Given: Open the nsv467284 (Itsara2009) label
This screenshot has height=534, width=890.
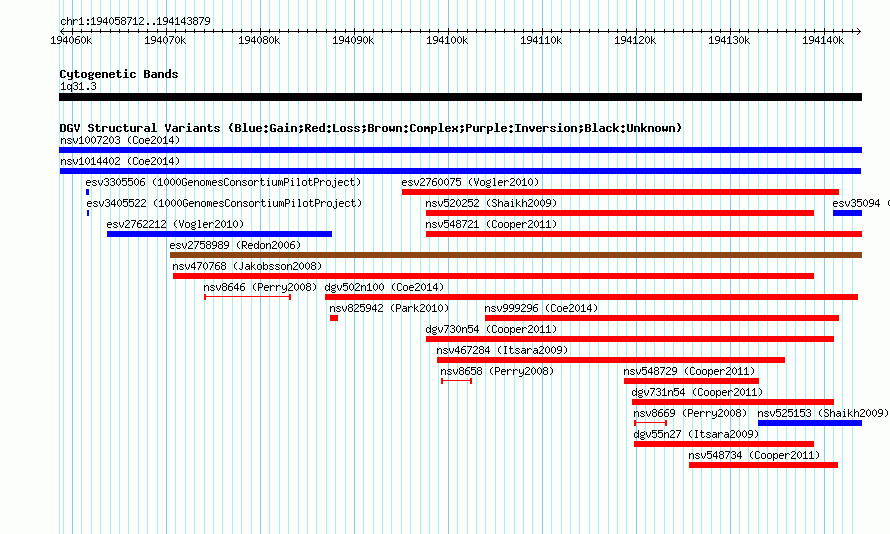Looking at the screenshot, I should click(x=502, y=350).
